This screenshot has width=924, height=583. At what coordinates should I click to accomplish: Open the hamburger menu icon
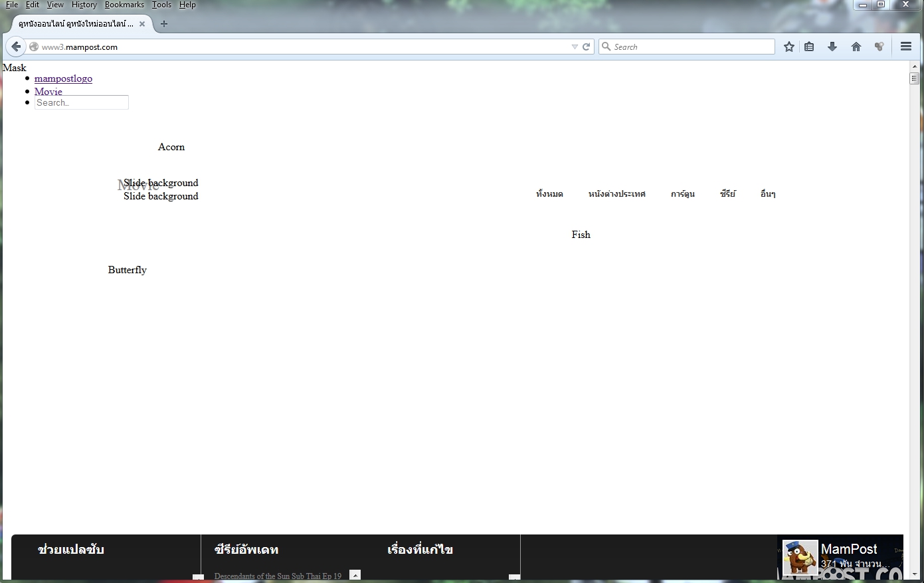tap(906, 47)
